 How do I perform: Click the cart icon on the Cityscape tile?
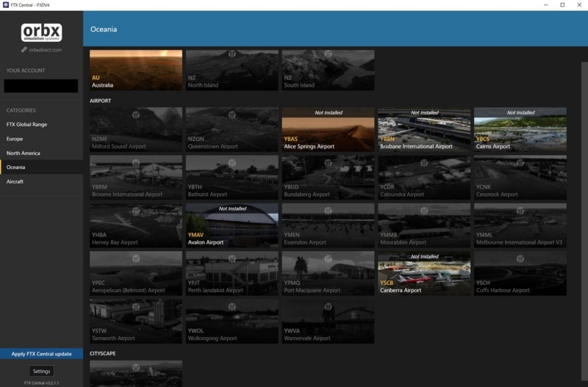point(136,368)
